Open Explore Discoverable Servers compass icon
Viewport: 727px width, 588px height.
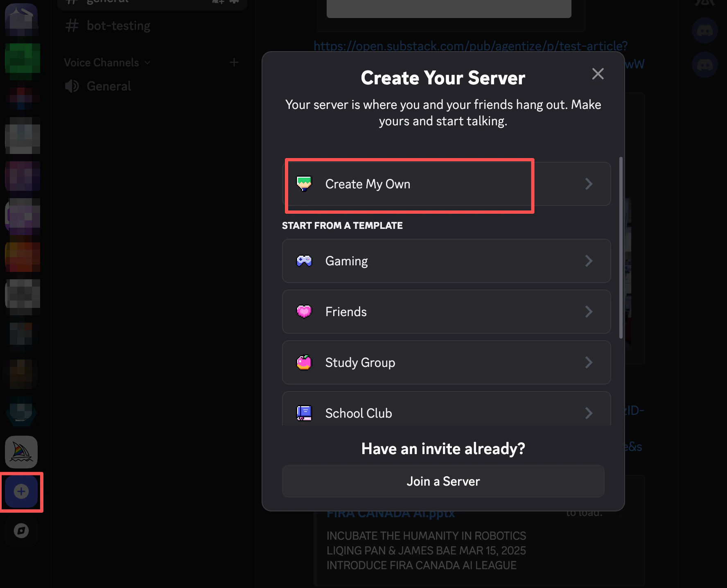click(21, 531)
